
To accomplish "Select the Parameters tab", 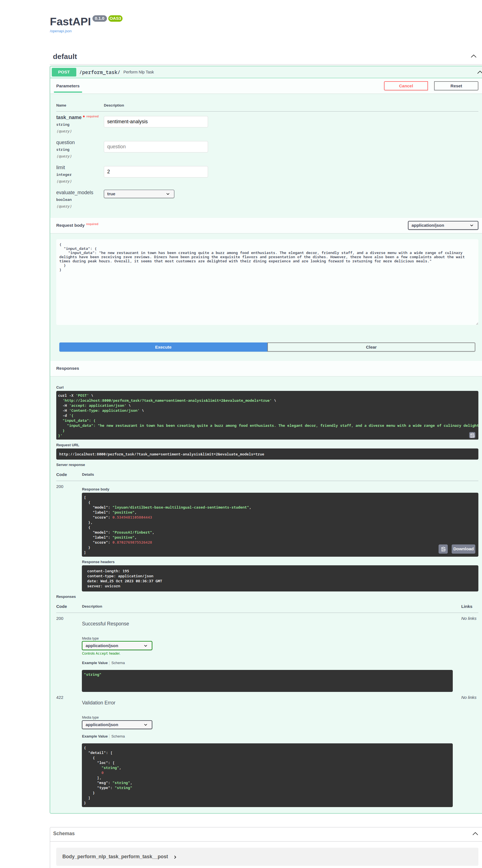I will click(68, 86).
